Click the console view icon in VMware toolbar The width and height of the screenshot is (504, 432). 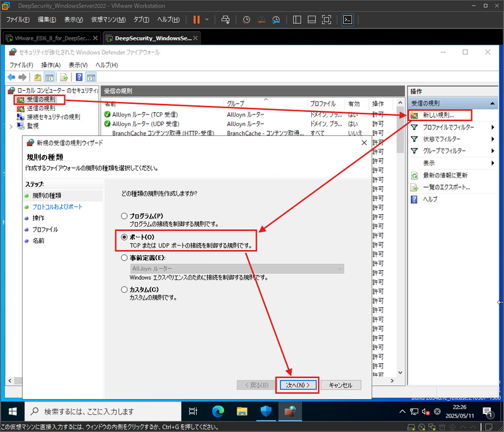[x=348, y=20]
